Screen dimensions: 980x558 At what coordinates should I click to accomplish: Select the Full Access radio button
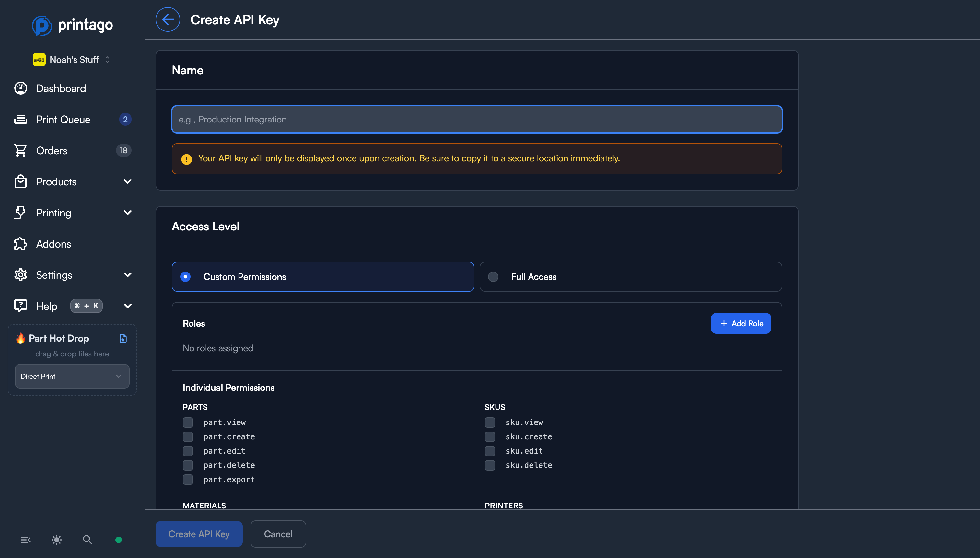(493, 276)
